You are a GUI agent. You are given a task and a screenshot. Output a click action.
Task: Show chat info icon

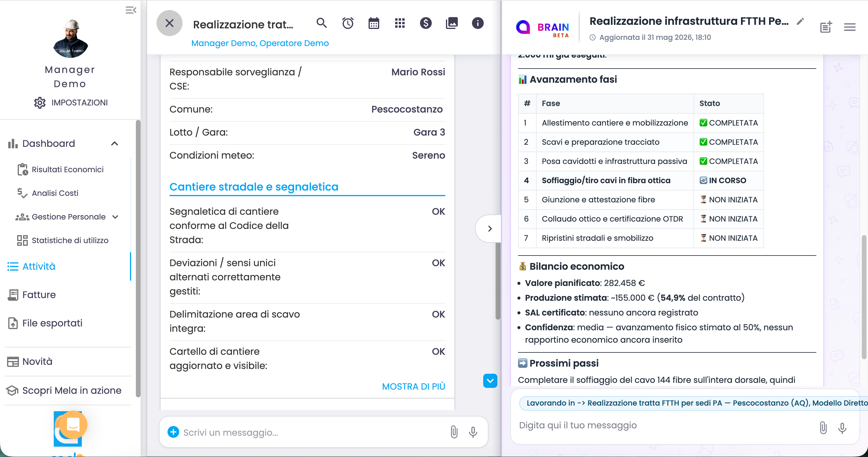pos(478,23)
